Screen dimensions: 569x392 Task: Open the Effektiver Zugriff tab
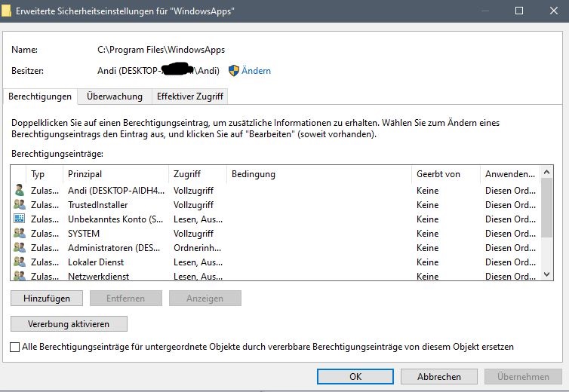(x=189, y=96)
